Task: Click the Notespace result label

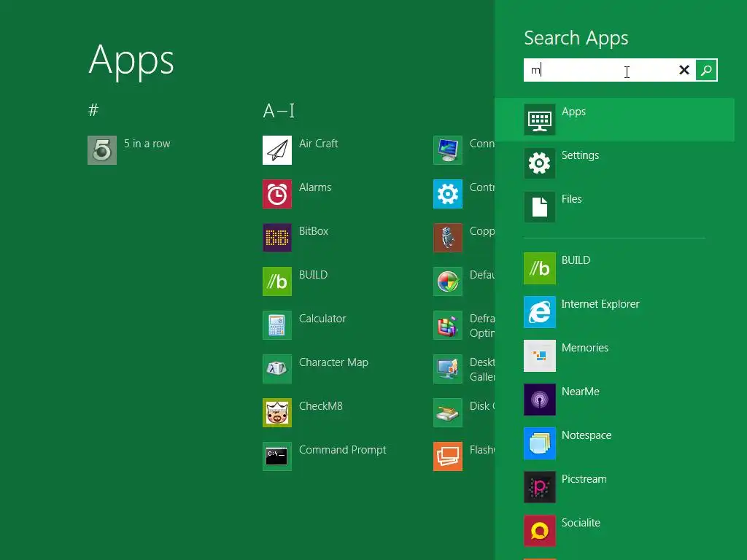Action: pyautogui.click(x=586, y=435)
